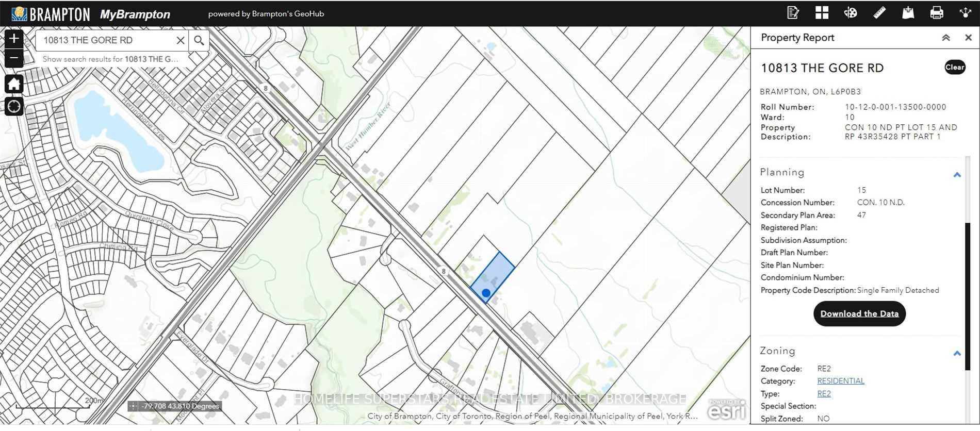
Task: Open the basemap gallery grid icon
Action: coord(822,13)
